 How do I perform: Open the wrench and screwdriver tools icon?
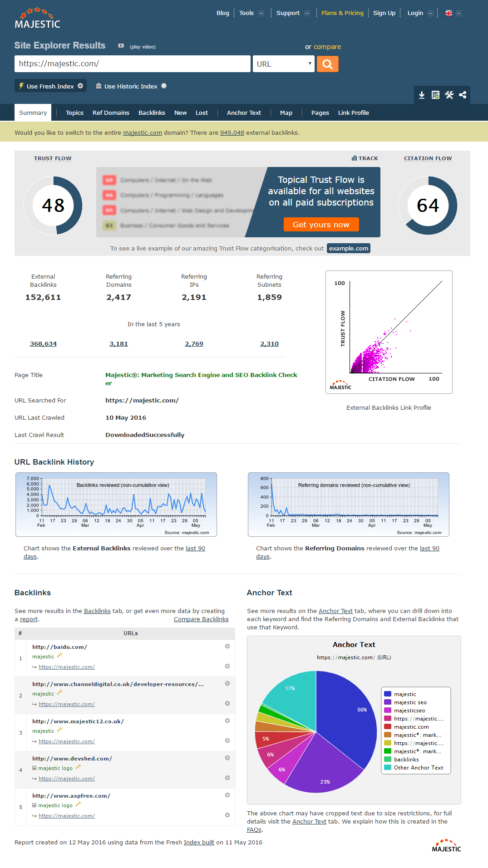[x=449, y=95]
